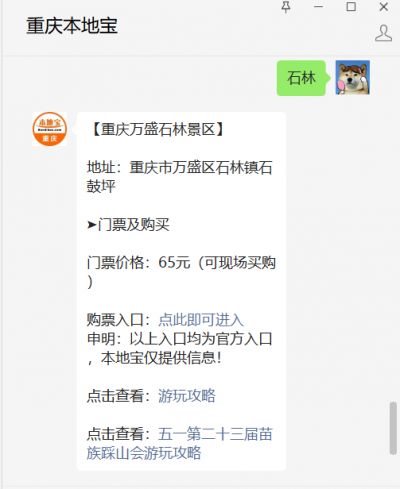Click the vertical scrollbar thumb
This screenshot has width=400, height=489.
(x=393, y=428)
